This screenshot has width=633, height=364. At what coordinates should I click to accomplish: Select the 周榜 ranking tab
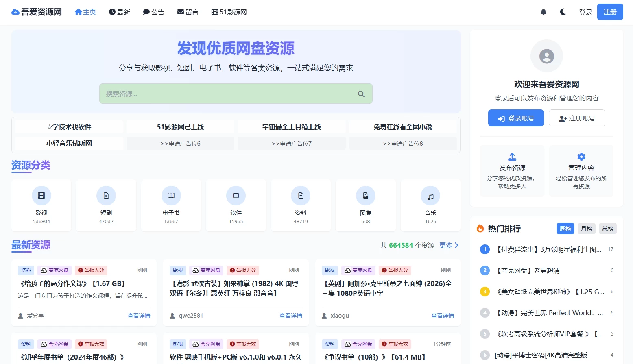point(565,229)
